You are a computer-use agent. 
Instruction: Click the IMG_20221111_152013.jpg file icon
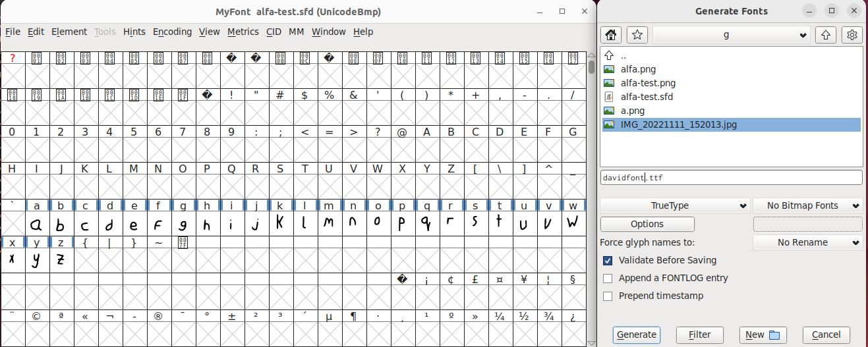[x=609, y=124]
